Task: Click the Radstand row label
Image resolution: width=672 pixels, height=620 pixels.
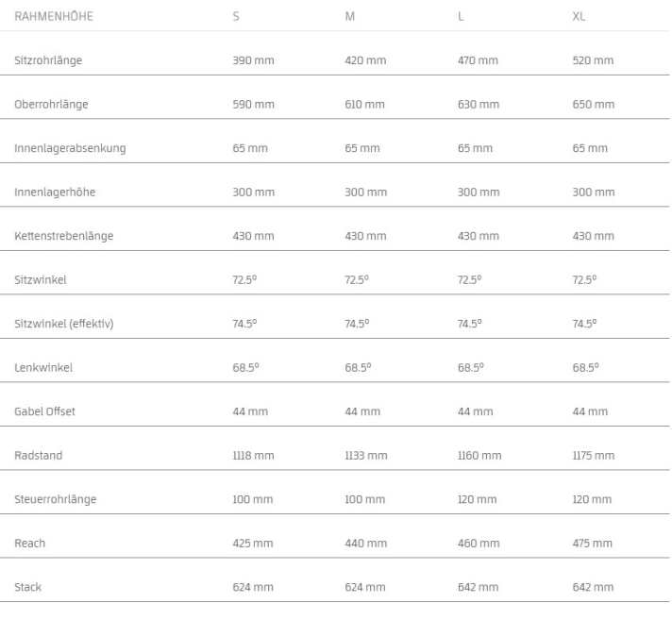Action: point(39,456)
